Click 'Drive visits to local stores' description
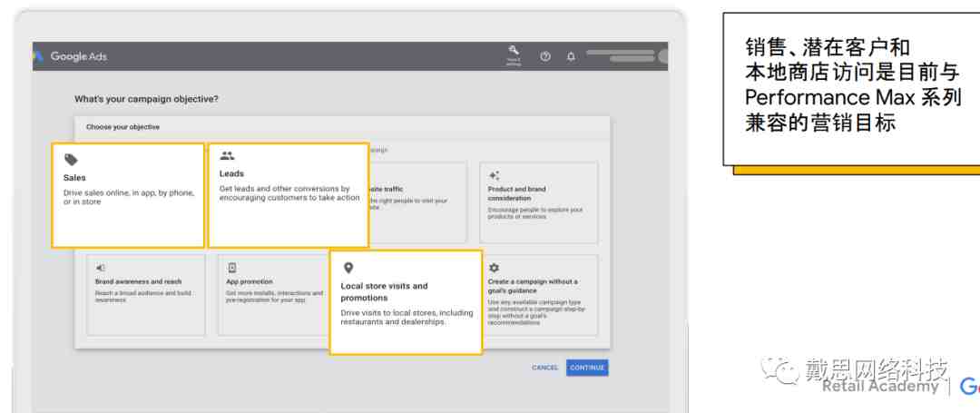This screenshot has height=413, width=980. 407,318
